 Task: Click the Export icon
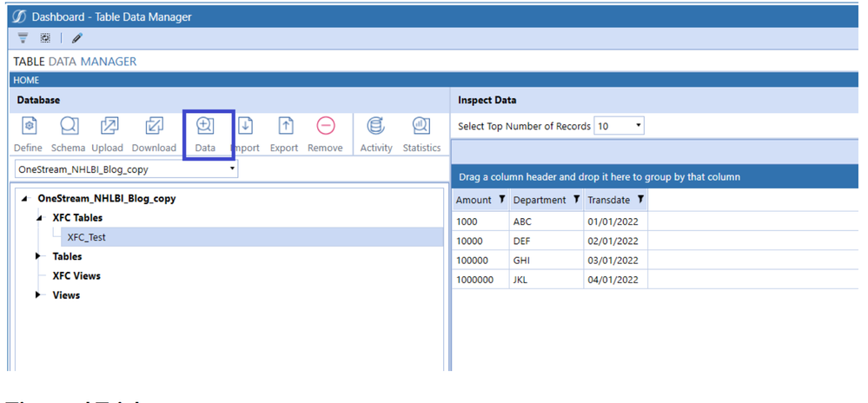pyautogui.click(x=284, y=126)
